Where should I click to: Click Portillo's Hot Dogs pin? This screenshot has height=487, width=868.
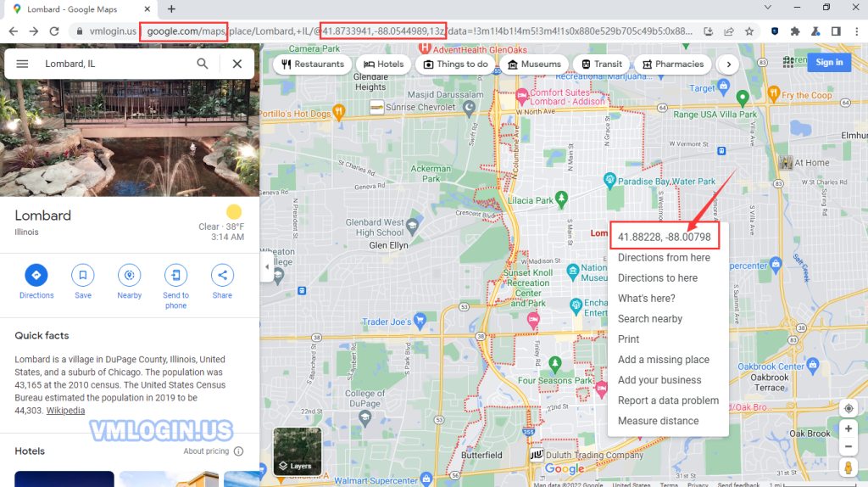pos(339,111)
